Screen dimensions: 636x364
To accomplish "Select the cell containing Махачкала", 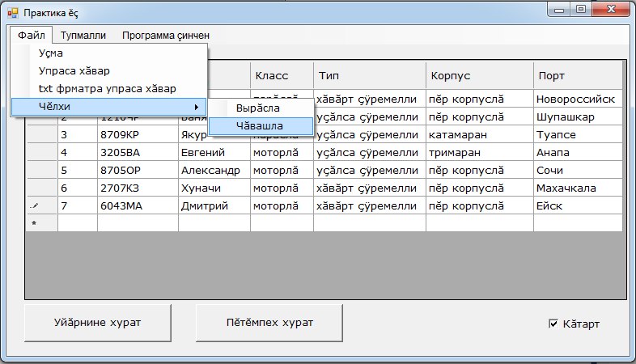I will click(578, 188).
